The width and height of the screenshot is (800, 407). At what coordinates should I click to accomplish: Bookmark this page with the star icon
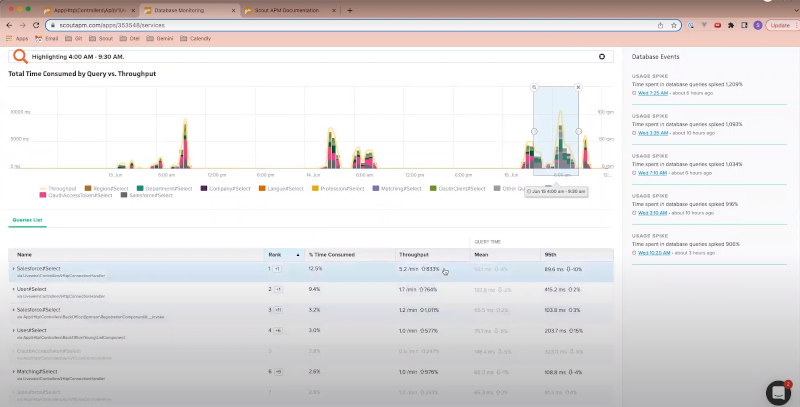tap(674, 25)
